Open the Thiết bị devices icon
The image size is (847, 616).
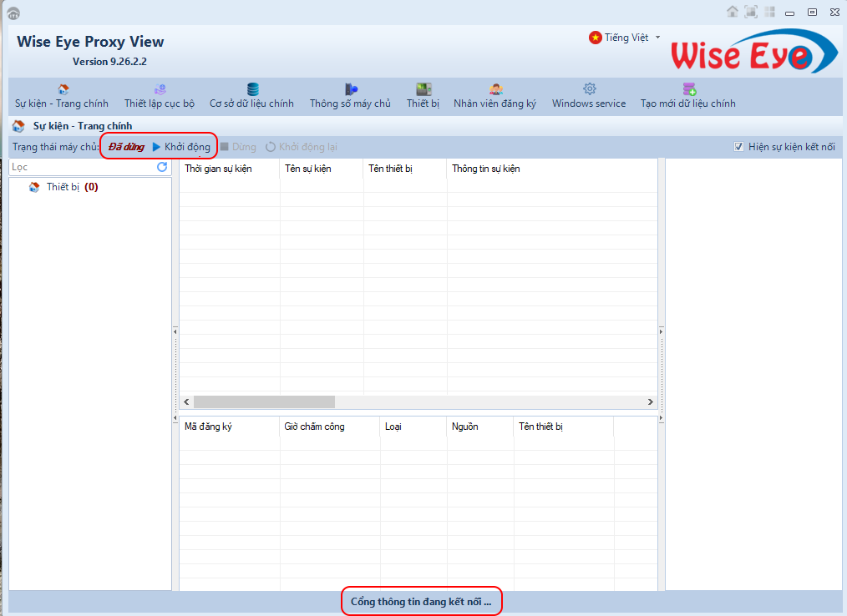(423, 90)
